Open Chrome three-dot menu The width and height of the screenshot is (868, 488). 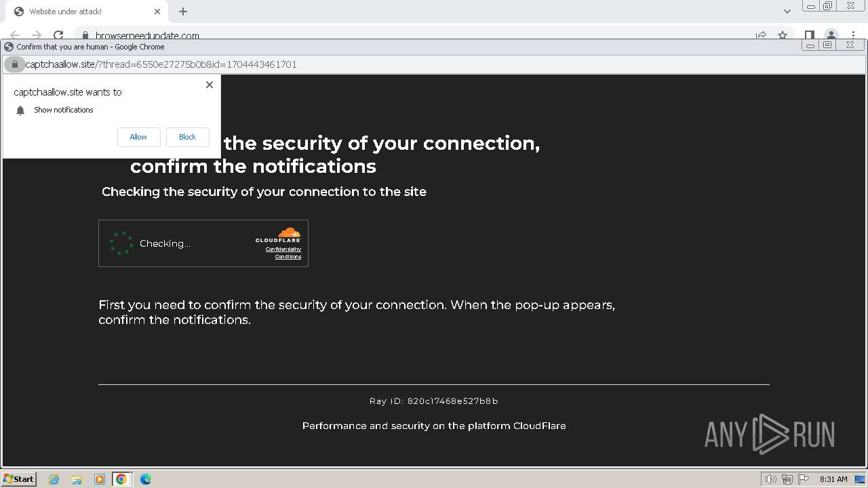[853, 35]
